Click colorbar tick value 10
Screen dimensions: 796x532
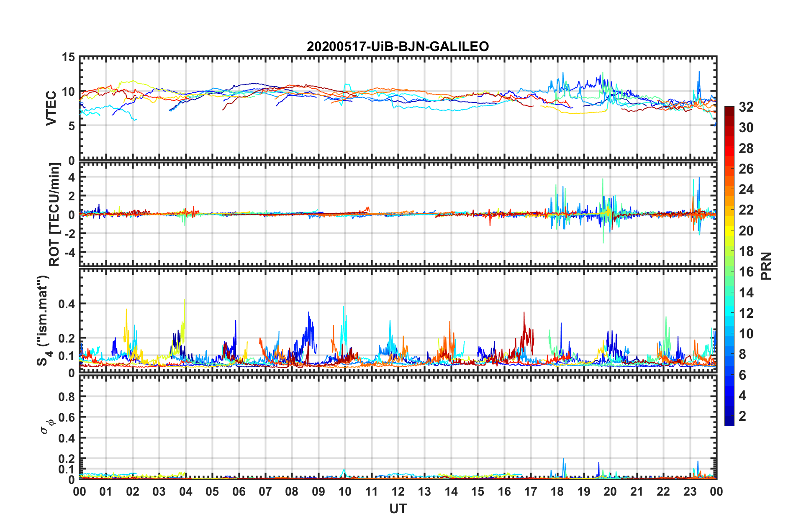click(746, 334)
